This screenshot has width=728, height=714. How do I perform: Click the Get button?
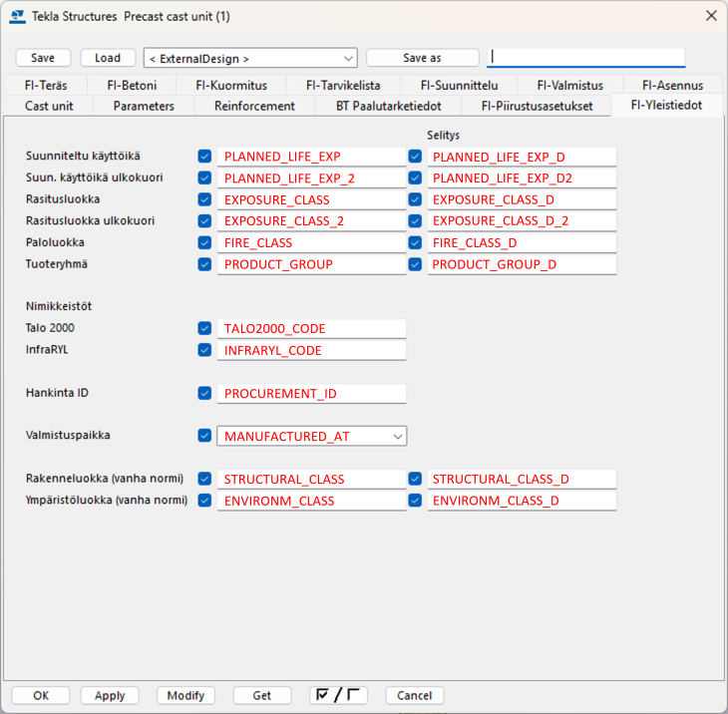click(x=262, y=695)
